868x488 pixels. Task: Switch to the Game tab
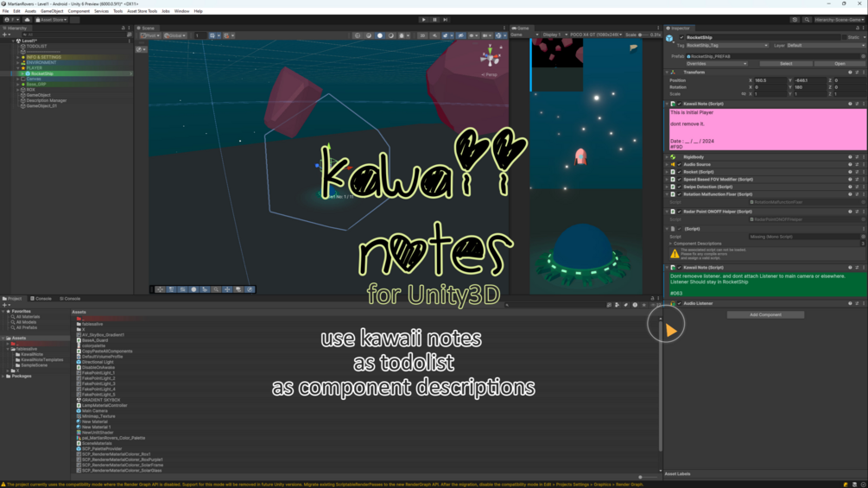pos(521,28)
